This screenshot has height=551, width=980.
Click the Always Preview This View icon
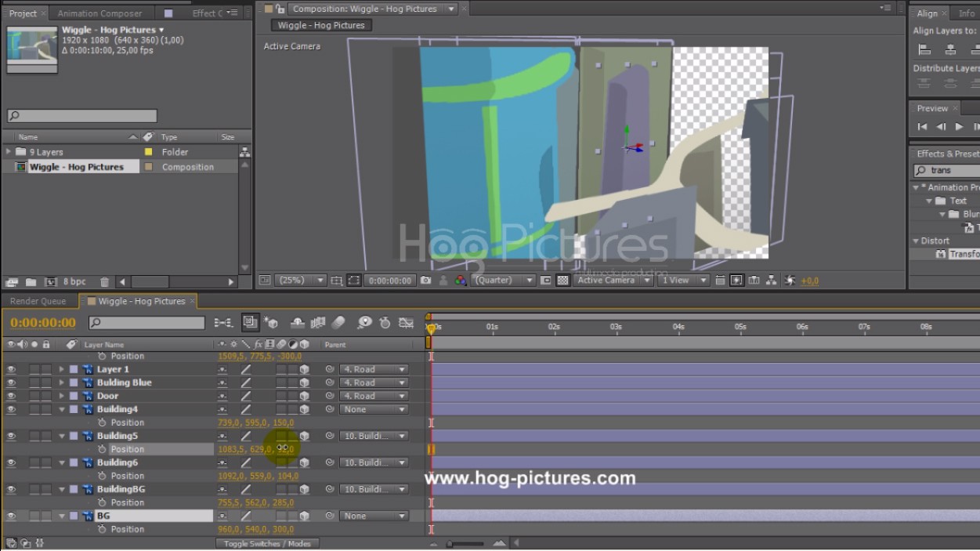(x=265, y=280)
